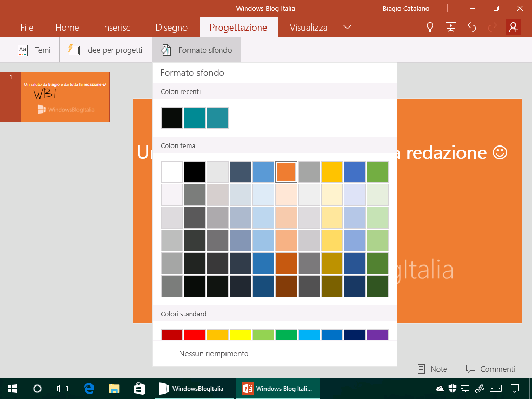
Task: Select the empty Nessun riempimento box
Action: click(x=167, y=353)
